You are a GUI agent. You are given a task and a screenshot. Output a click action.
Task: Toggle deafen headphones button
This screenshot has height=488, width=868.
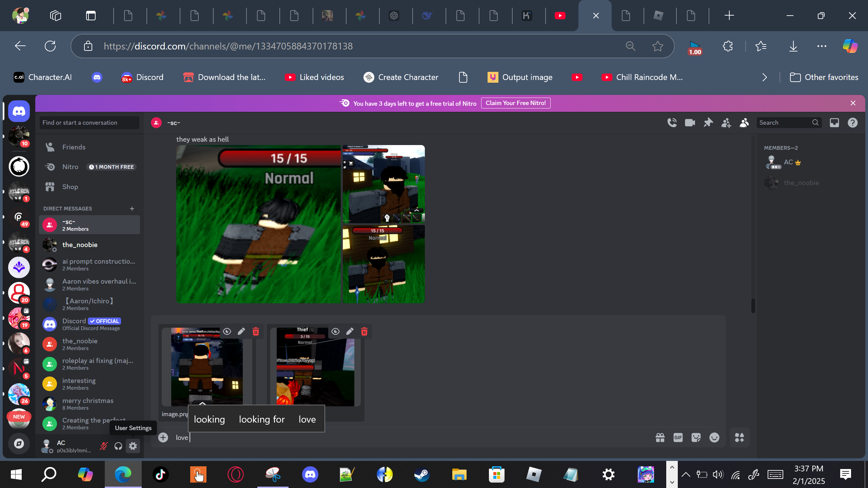pos(118,446)
